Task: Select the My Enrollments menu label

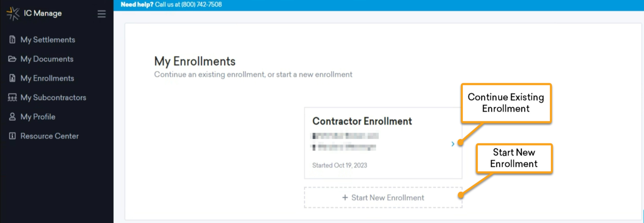Action: (x=47, y=78)
